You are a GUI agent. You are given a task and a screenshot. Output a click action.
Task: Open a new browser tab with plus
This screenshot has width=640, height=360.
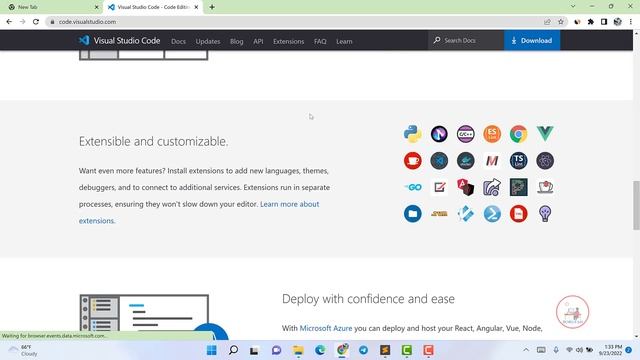click(x=212, y=7)
